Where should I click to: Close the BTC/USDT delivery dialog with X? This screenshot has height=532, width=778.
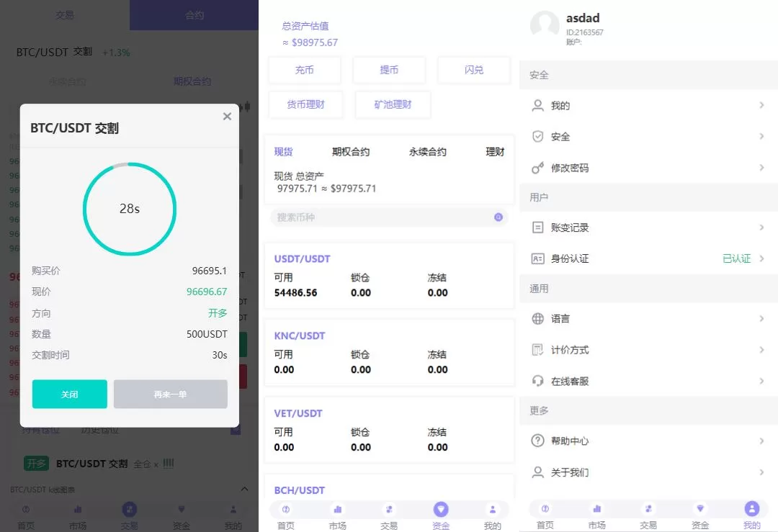click(x=227, y=117)
